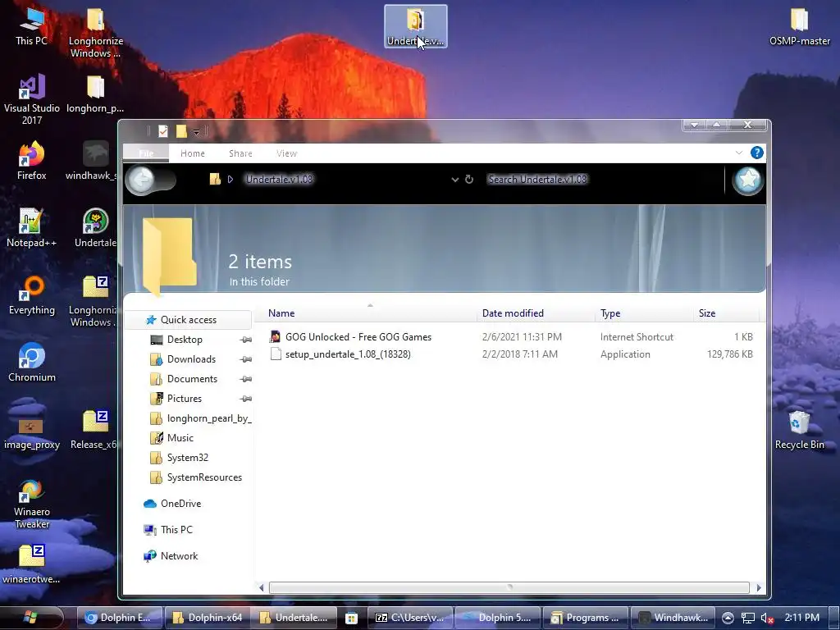Open the quick access toolbar customize dropdown
The height and width of the screenshot is (630, 840).
click(x=196, y=131)
